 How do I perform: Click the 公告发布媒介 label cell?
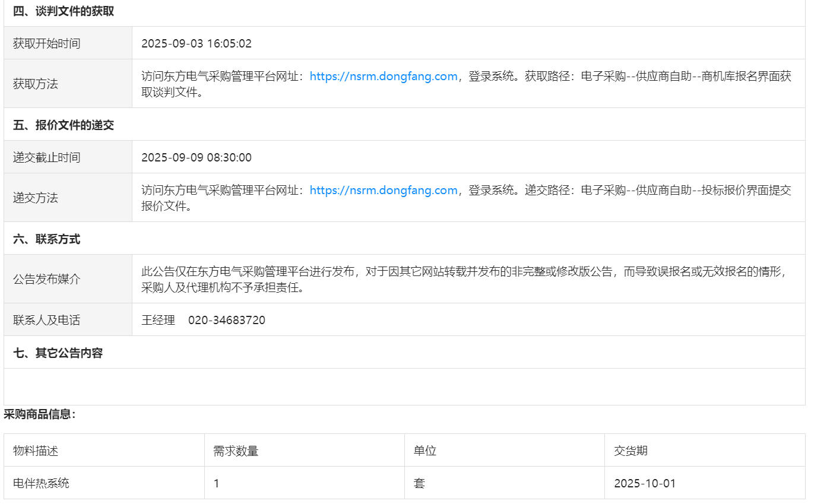coord(46,280)
